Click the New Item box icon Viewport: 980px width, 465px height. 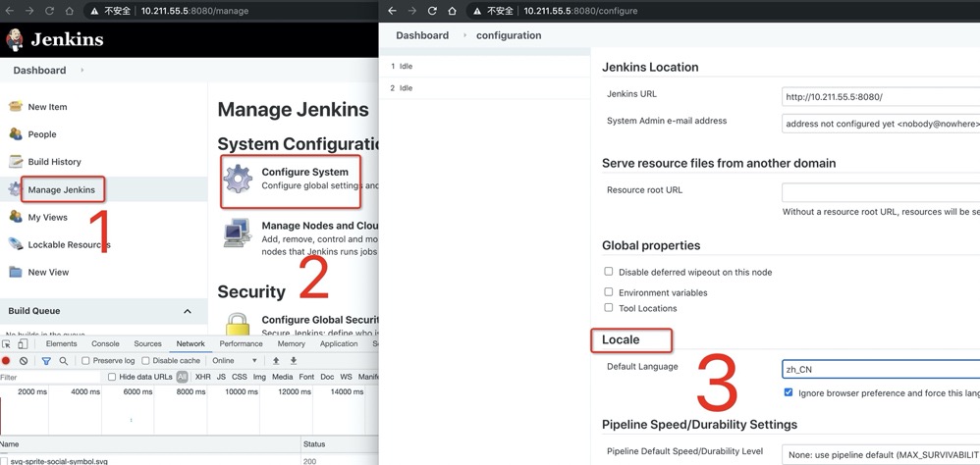point(15,107)
